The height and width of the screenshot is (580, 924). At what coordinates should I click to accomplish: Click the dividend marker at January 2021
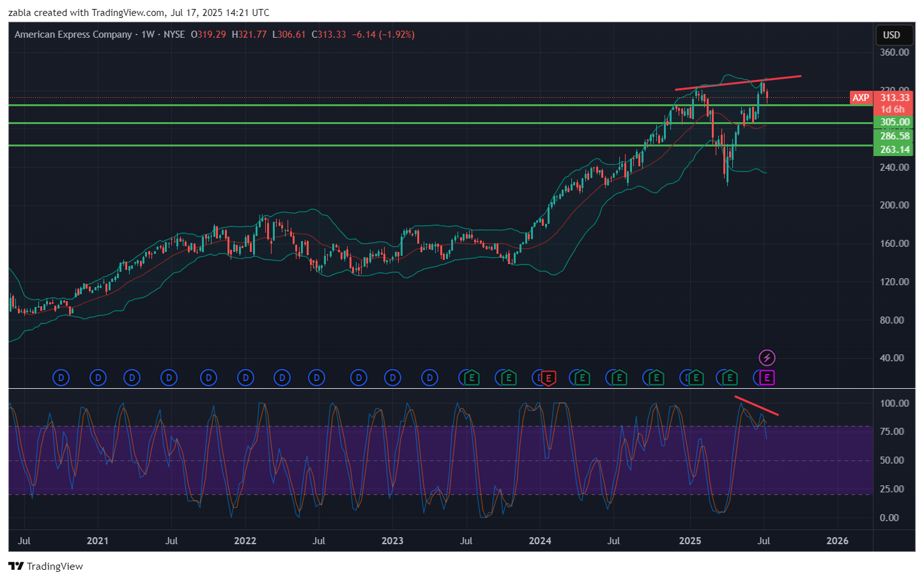98,378
